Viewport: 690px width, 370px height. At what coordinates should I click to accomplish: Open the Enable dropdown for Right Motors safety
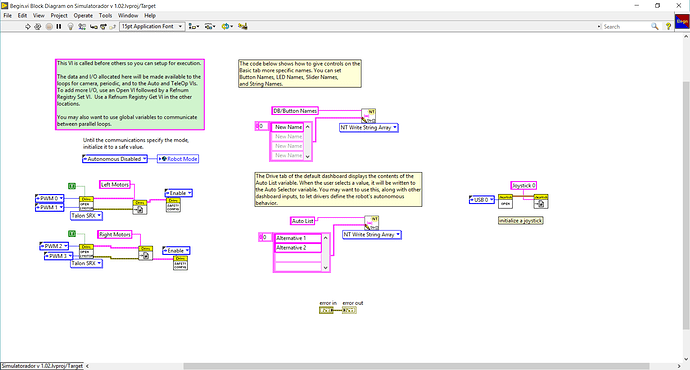point(176,250)
